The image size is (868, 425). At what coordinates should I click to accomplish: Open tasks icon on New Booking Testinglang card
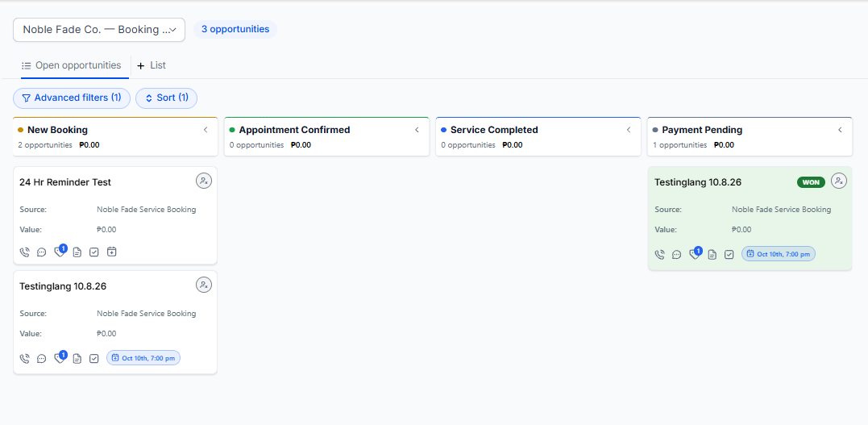(94, 359)
